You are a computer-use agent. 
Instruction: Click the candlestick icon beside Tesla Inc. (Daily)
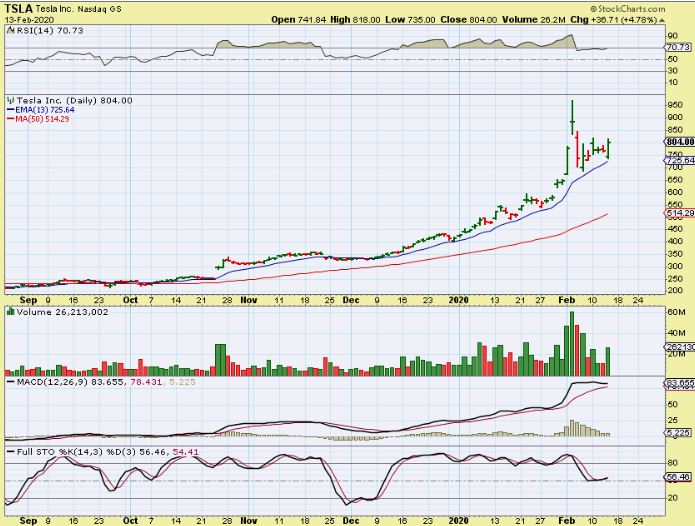[x=11, y=100]
